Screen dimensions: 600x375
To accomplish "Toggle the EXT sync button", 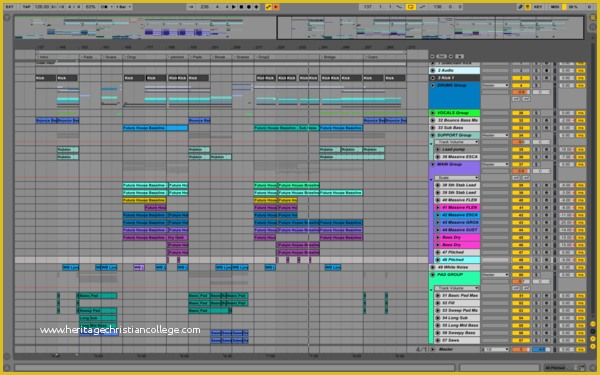I will 9,7.
